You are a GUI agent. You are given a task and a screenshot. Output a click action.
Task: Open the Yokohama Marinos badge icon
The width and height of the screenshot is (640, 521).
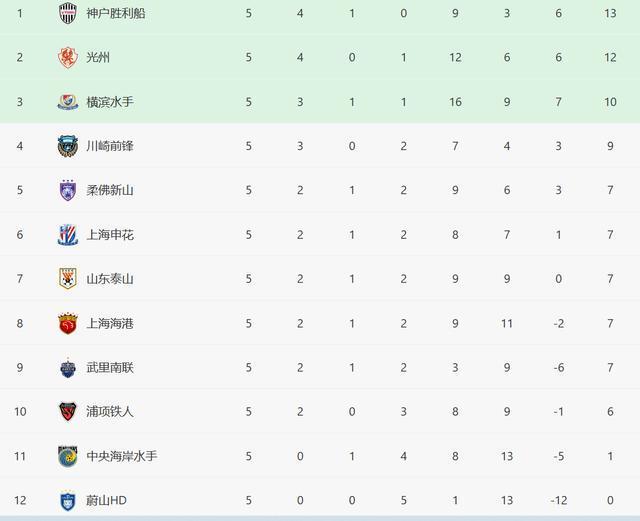pos(68,102)
